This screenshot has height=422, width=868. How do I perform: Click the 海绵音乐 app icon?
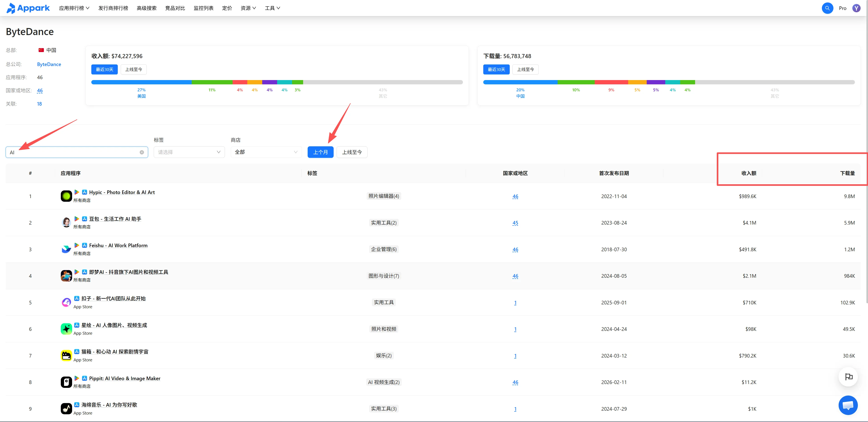66,408
